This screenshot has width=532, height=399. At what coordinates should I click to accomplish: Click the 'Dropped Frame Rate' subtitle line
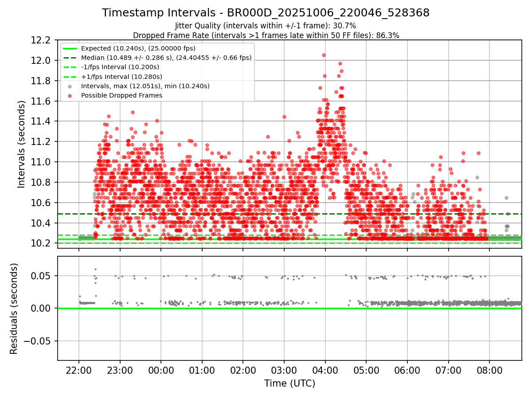coord(266,35)
